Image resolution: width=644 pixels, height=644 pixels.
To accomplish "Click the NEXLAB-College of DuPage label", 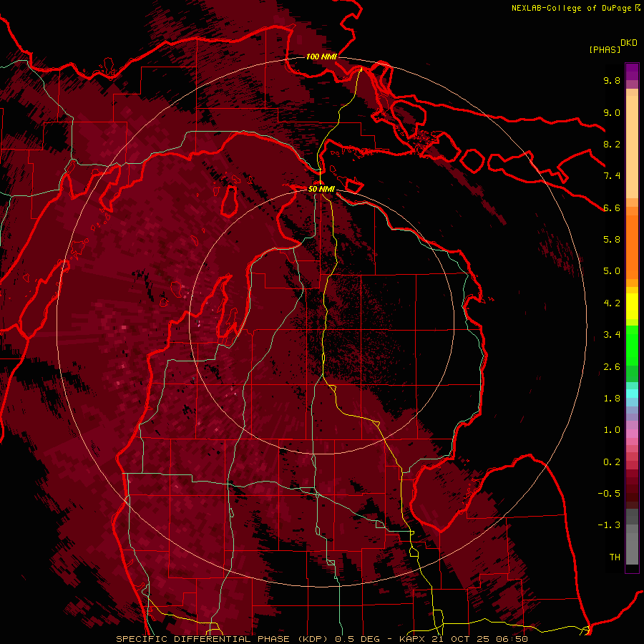I will 575,8.
